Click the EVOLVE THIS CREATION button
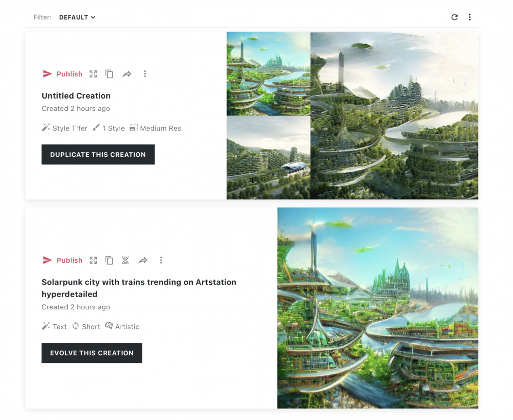This screenshot has width=513, height=420. 92,353
